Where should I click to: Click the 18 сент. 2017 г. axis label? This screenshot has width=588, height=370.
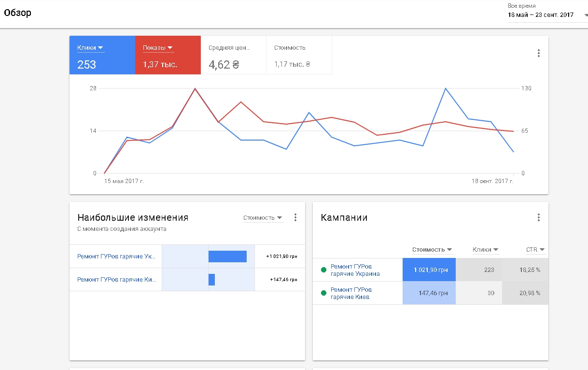click(x=492, y=181)
